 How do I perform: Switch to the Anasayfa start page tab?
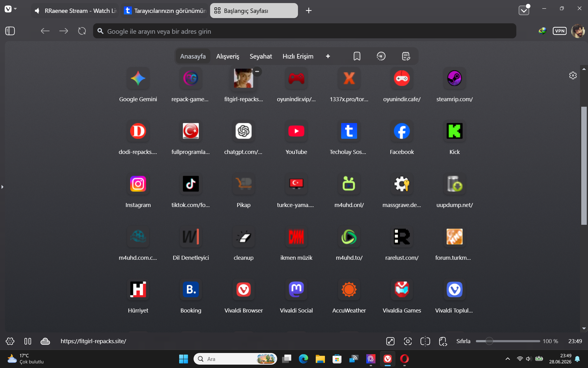193,56
